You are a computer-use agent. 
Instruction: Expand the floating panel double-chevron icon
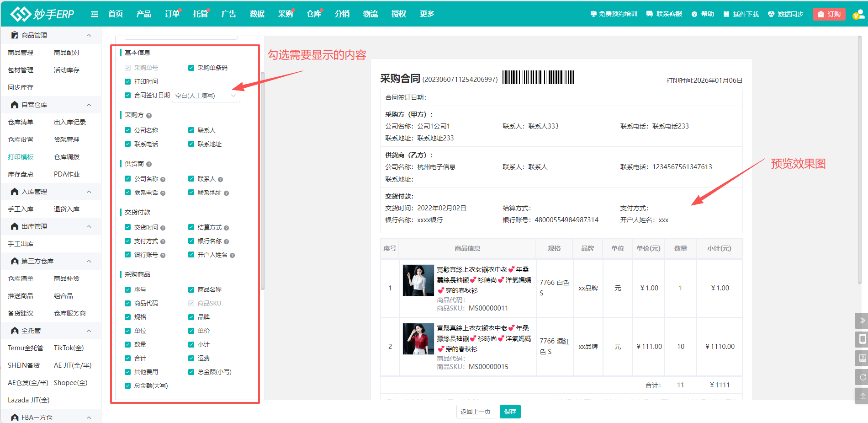tap(862, 321)
